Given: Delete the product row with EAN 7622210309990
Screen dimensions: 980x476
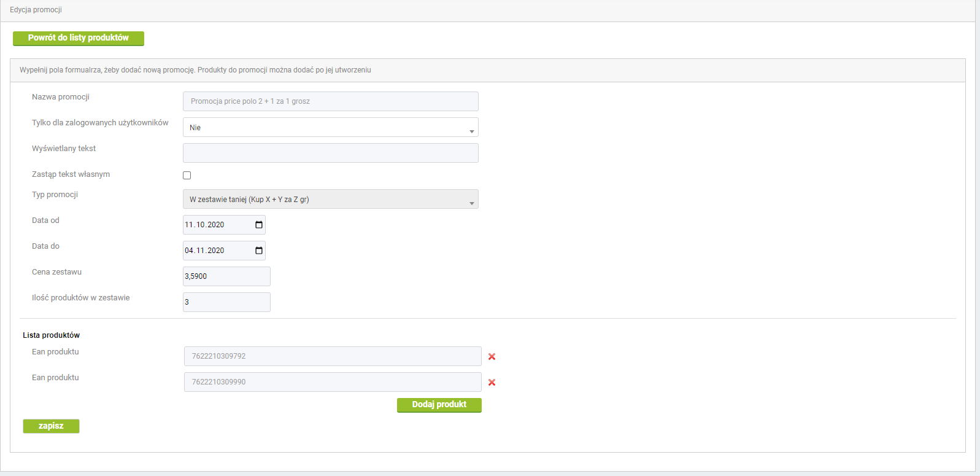Looking at the screenshot, I should coord(492,383).
